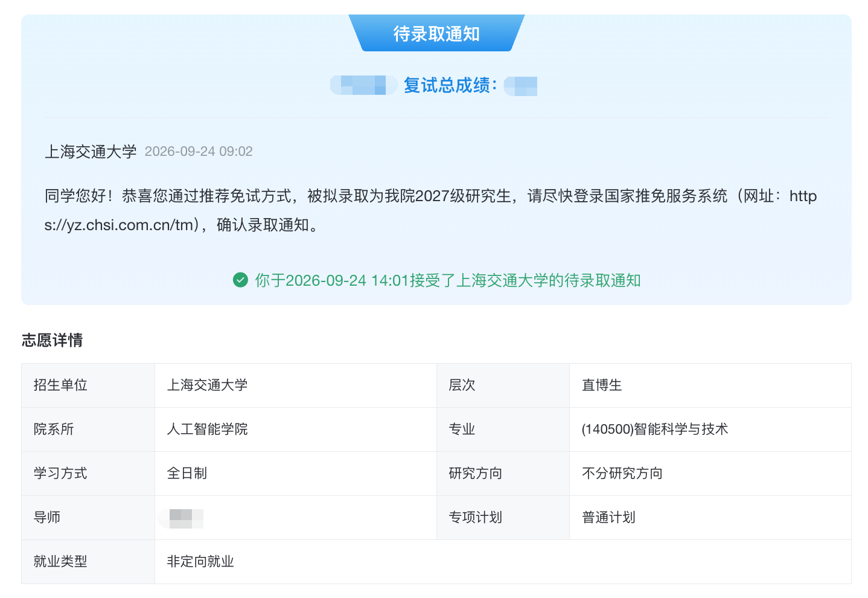Click the 研究方向 label cell
The height and width of the screenshot is (598, 868).
[503, 474]
